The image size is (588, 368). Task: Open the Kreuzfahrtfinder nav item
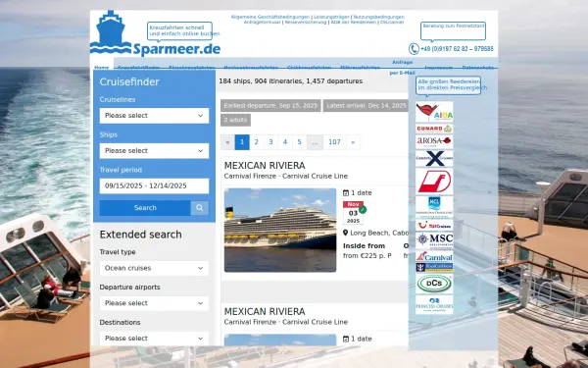tap(139, 68)
